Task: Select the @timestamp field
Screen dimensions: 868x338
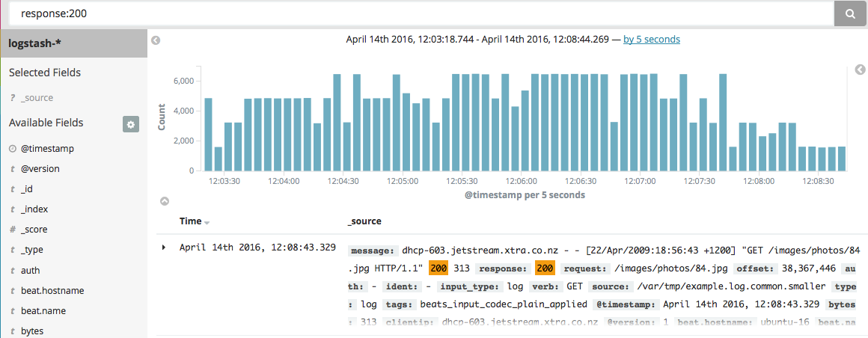Action: [x=47, y=148]
